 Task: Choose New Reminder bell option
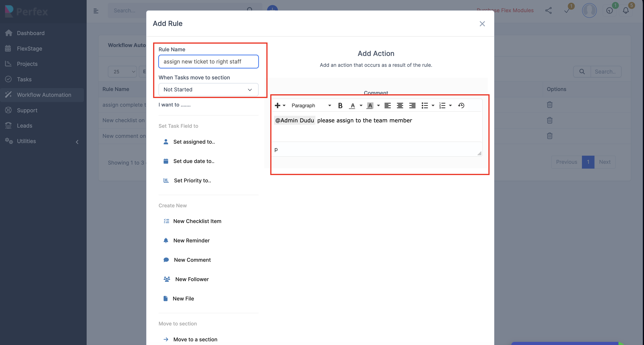(191, 241)
